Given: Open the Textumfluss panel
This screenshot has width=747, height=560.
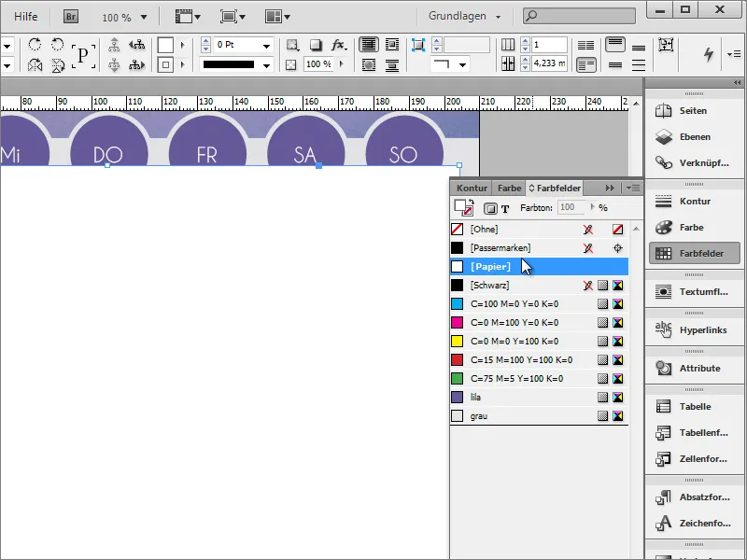Looking at the screenshot, I should pos(694,291).
